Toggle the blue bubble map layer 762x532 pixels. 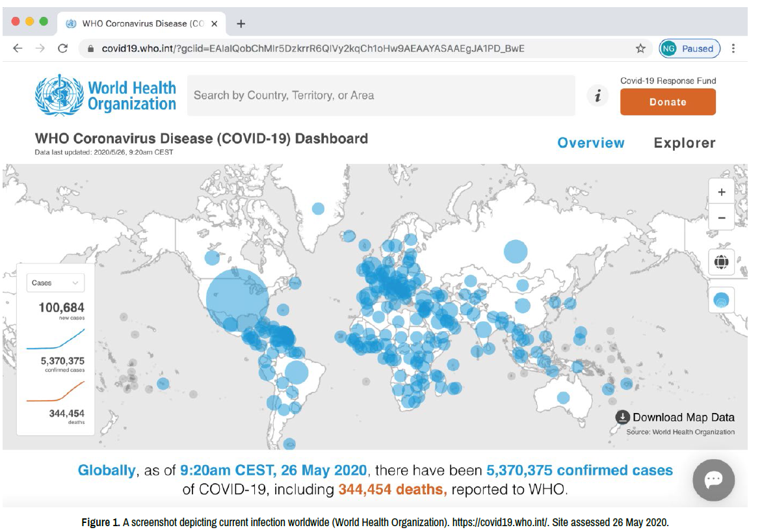click(721, 300)
